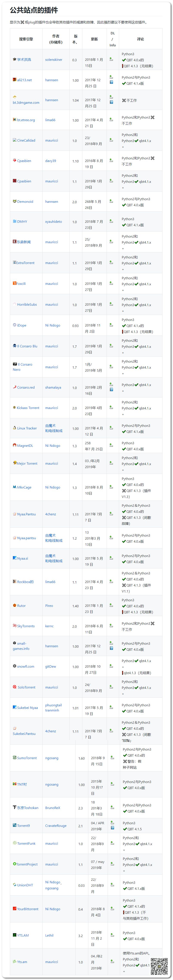Visit author xyauhideto's repository link

[54, 222]
